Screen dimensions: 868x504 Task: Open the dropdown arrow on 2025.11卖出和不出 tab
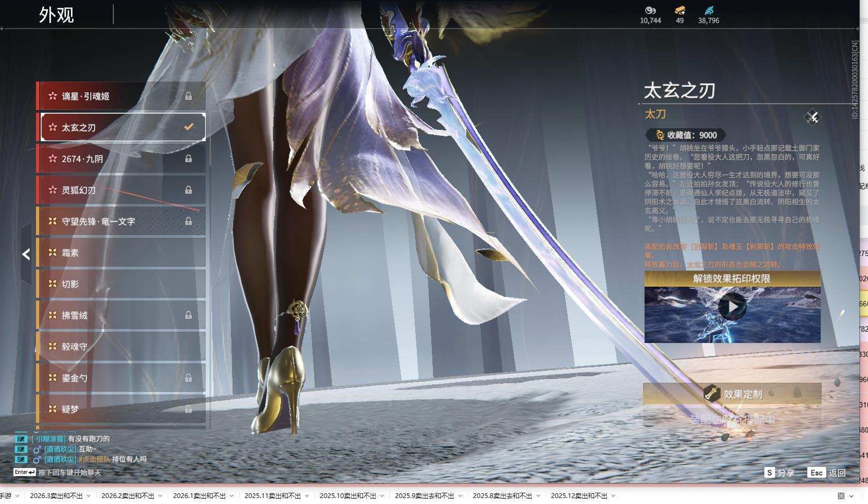tap(307, 496)
